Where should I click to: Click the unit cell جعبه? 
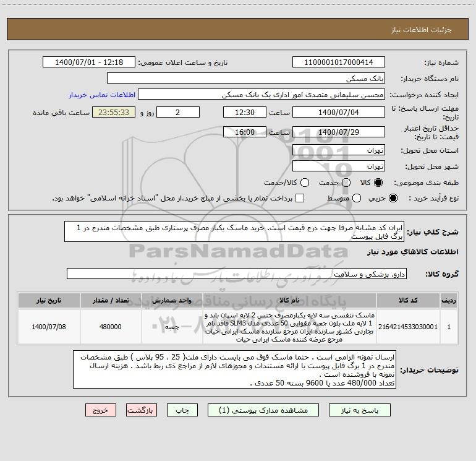click(172, 327)
